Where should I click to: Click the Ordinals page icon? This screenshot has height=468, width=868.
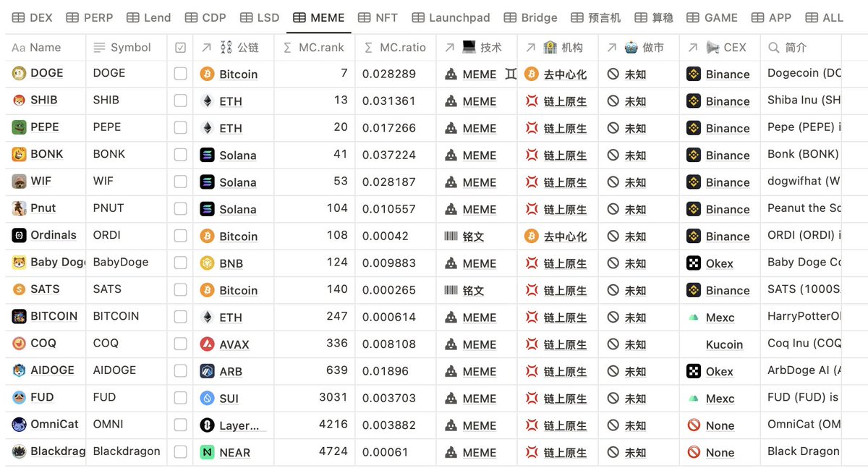[19, 235]
